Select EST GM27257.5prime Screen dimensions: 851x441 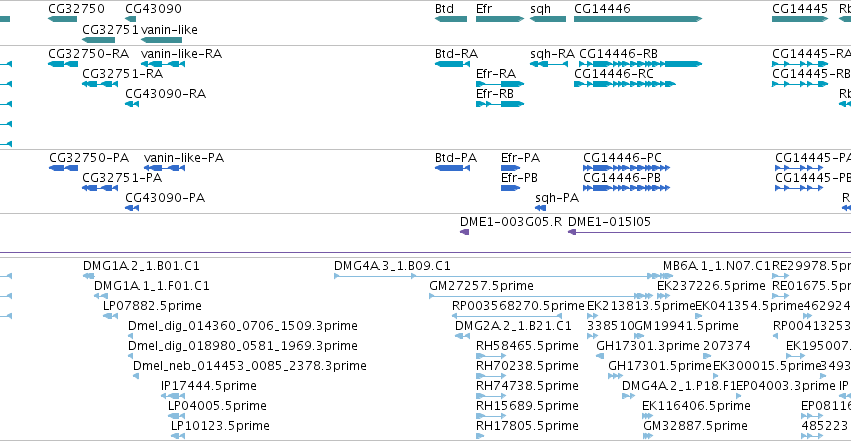541,296
